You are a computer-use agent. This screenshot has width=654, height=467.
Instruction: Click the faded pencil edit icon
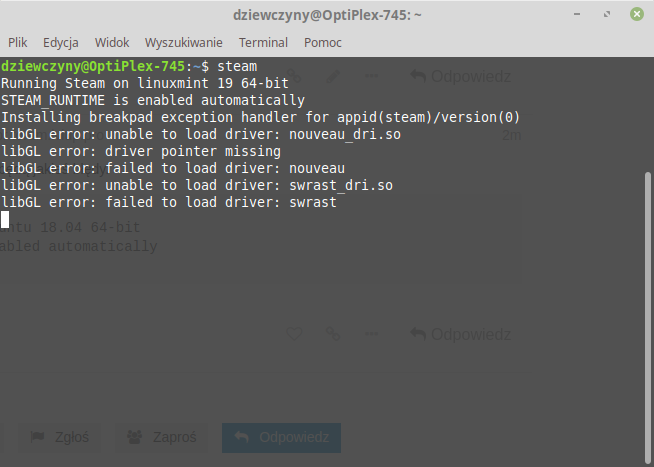(333, 76)
